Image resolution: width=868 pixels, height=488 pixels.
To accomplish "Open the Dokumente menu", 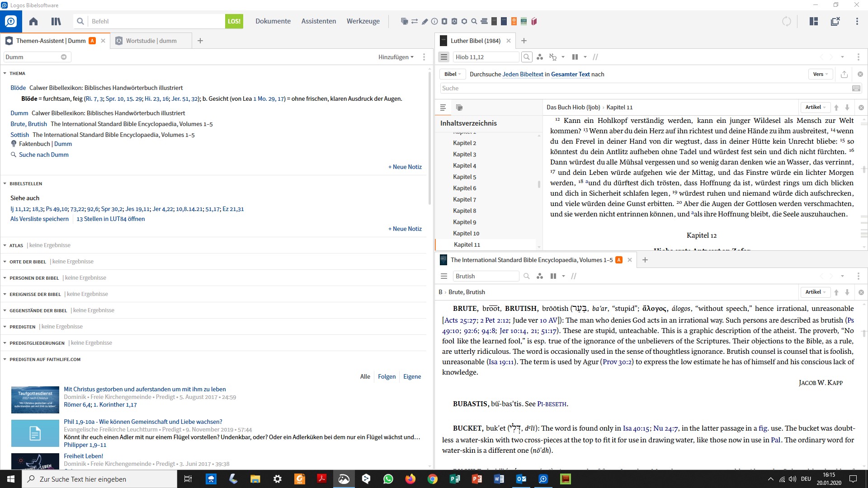I will (x=273, y=21).
